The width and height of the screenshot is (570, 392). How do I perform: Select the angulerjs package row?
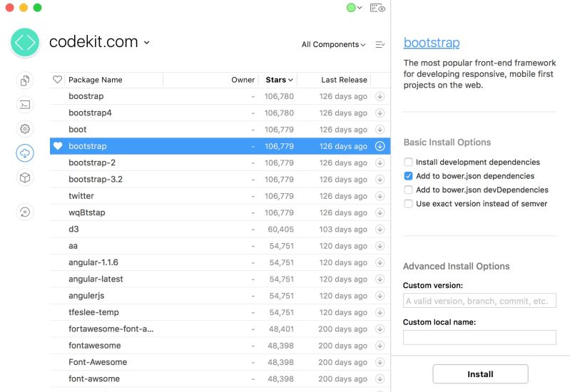point(220,296)
